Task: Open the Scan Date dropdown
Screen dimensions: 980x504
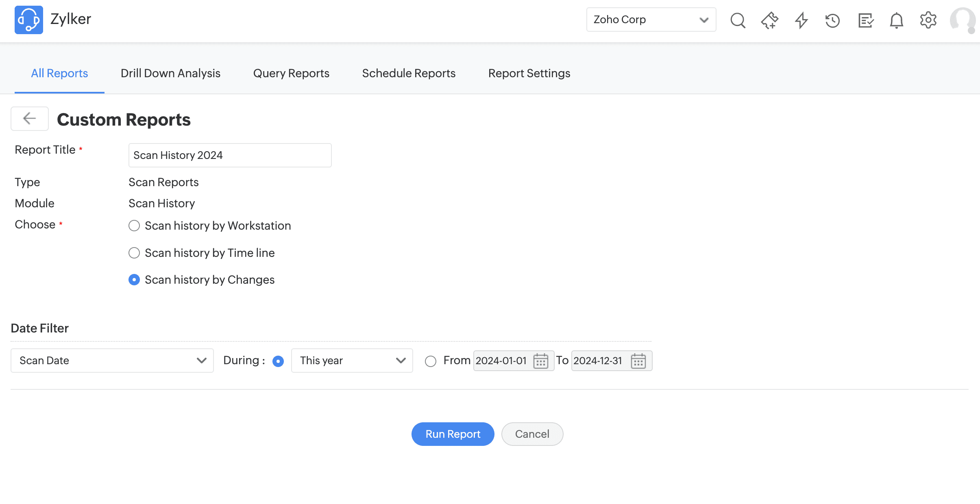Action: pyautogui.click(x=112, y=361)
